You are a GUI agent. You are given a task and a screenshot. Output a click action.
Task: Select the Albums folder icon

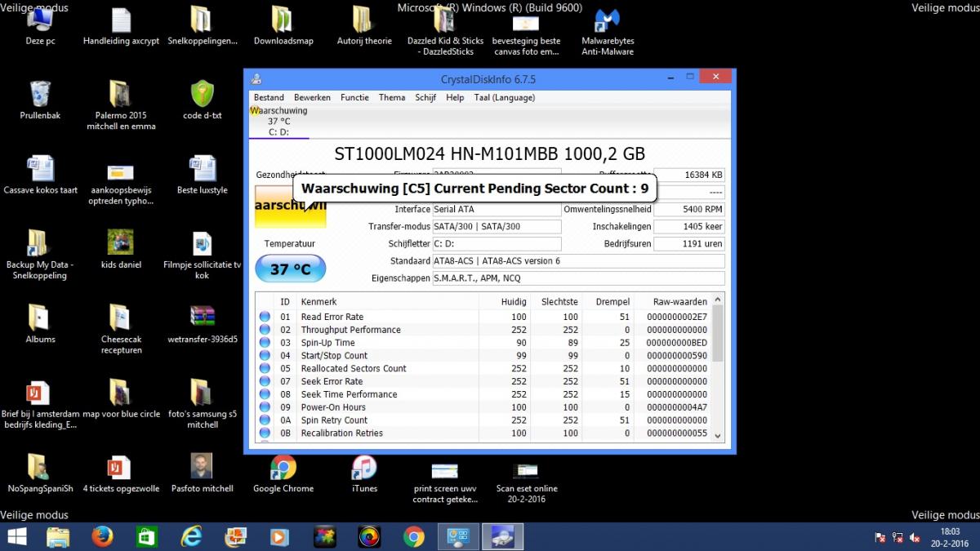point(40,324)
